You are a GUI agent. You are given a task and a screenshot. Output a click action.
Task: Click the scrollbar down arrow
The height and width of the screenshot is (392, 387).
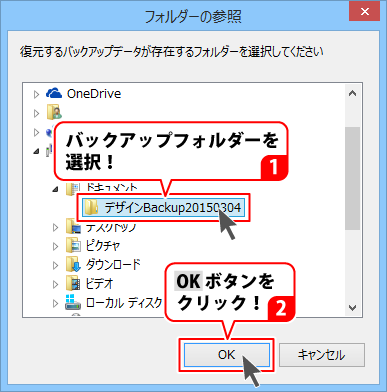tap(353, 307)
